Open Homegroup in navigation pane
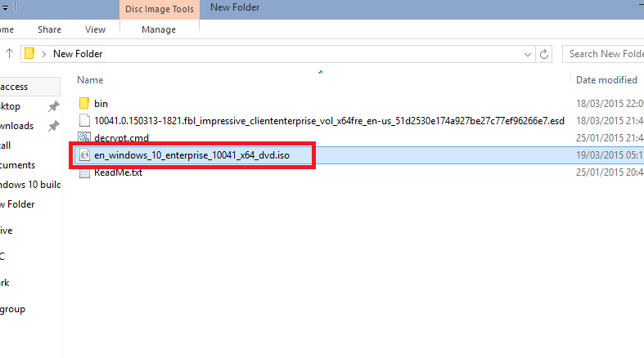Image resolution: width=644 pixels, height=358 pixels. (x=12, y=309)
